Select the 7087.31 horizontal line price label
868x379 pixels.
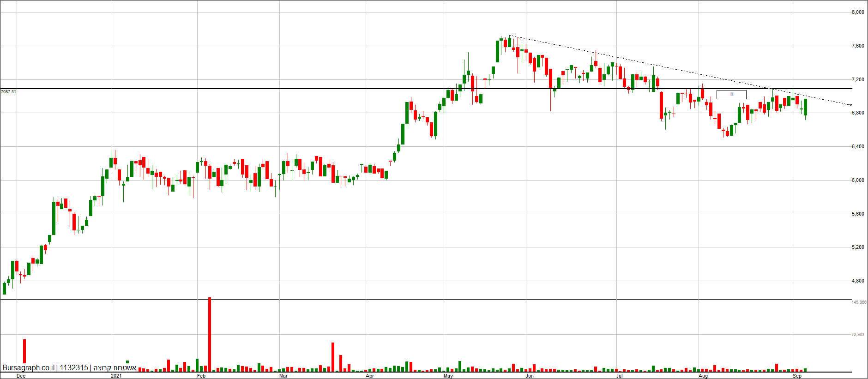pos(8,92)
